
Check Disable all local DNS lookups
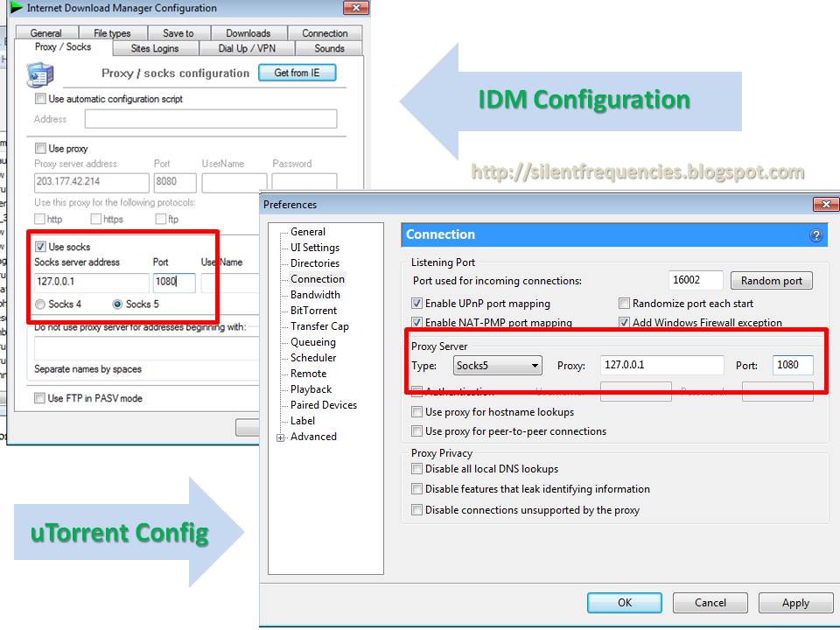click(416, 469)
